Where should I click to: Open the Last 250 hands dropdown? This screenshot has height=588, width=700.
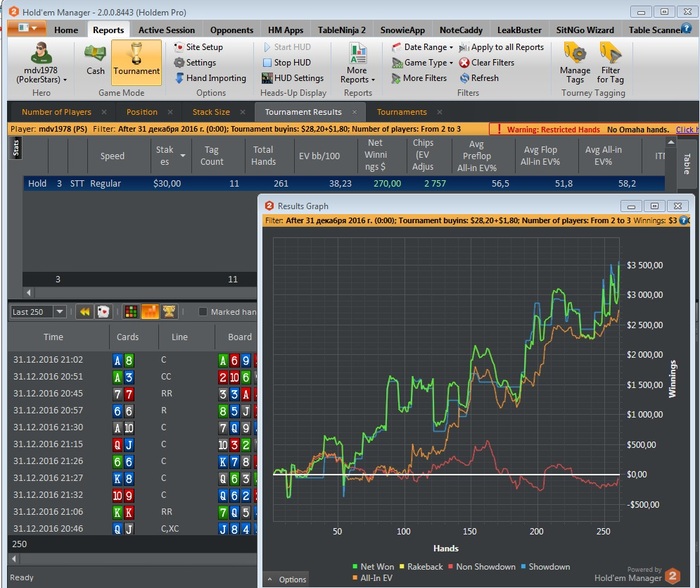pyautogui.click(x=59, y=312)
